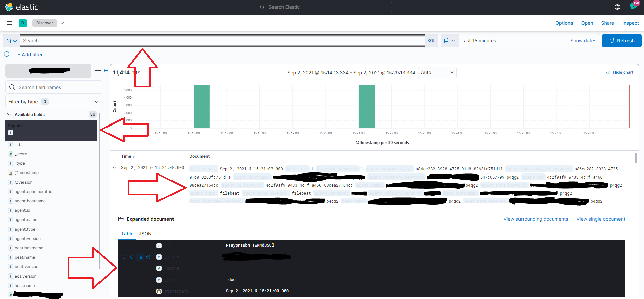
Task: Open the help menu icon in header
Action: pos(617,7)
